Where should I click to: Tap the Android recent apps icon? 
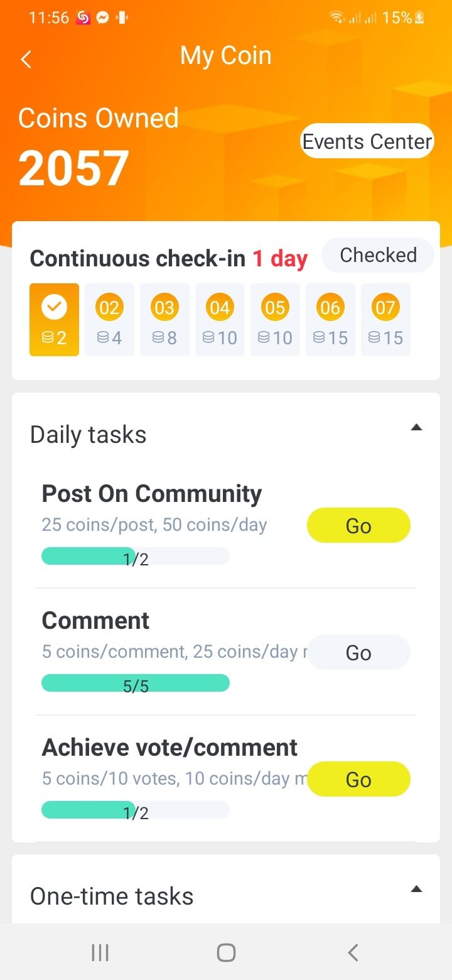[100, 952]
